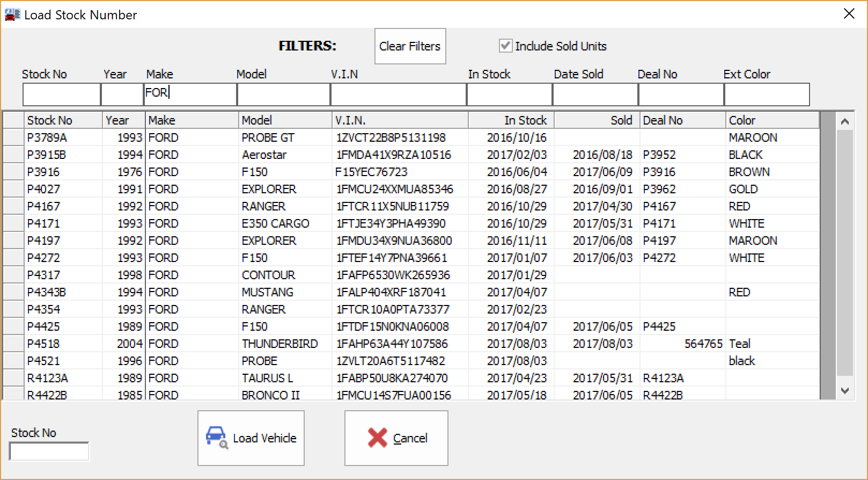Focus the Date Sold filter field
This screenshot has height=480, width=868.
click(x=595, y=94)
